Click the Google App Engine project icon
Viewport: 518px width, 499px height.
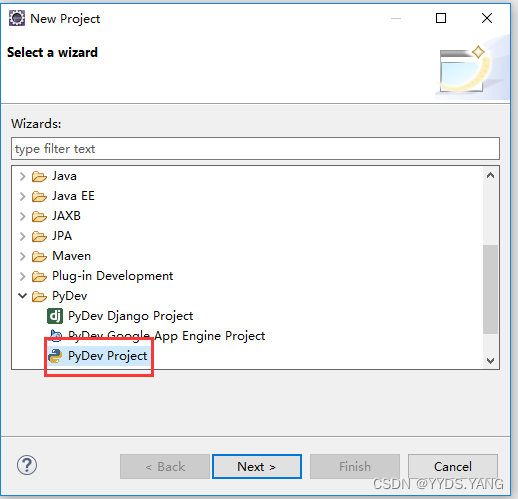tap(55, 336)
